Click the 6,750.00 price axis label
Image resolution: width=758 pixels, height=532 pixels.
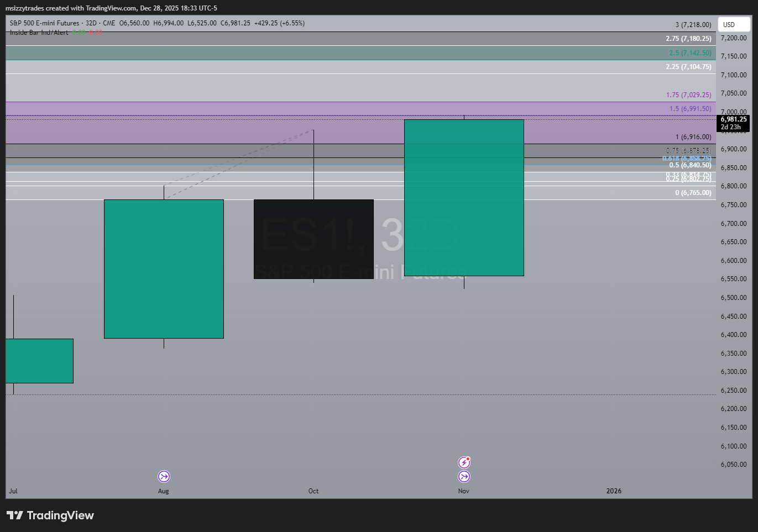pyautogui.click(x=734, y=205)
